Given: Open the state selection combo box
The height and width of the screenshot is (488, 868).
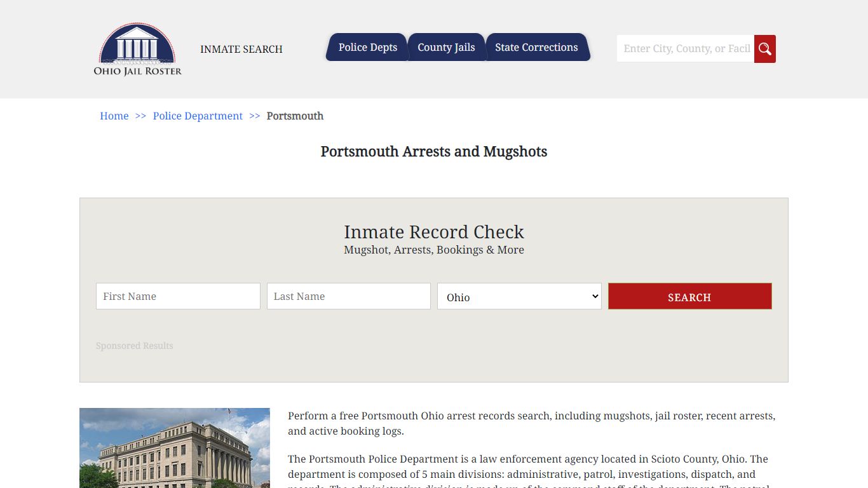Looking at the screenshot, I should coord(519,296).
